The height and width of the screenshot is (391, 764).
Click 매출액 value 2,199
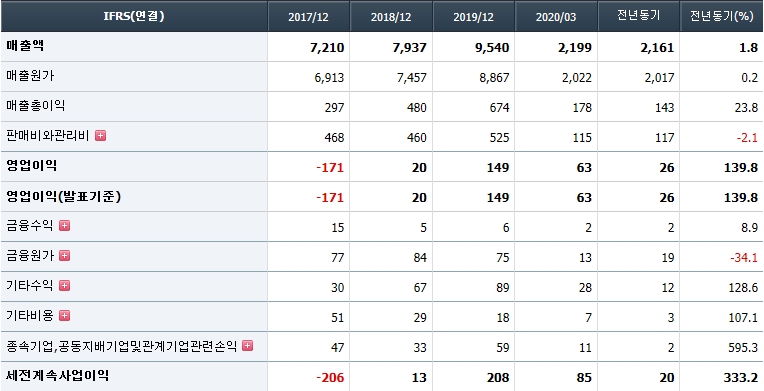(576, 47)
